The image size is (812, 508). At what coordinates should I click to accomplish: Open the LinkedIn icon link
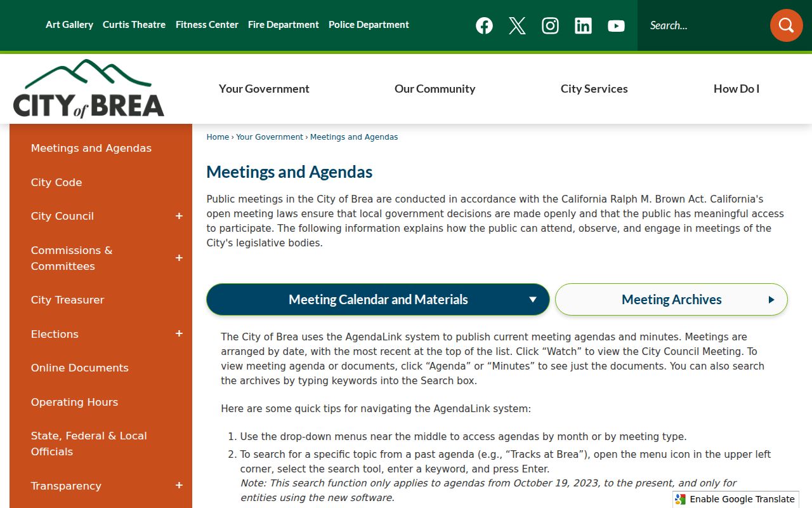[583, 25]
